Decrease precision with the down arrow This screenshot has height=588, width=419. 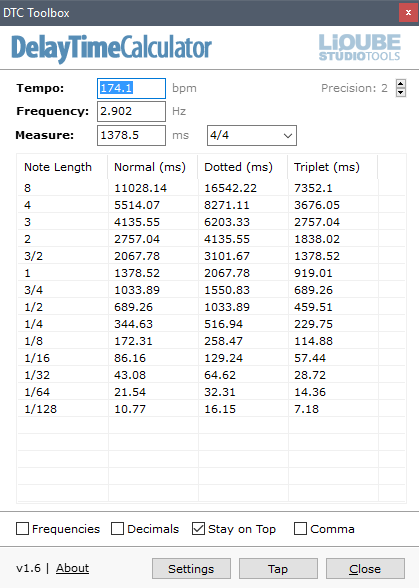(x=401, y=92)
